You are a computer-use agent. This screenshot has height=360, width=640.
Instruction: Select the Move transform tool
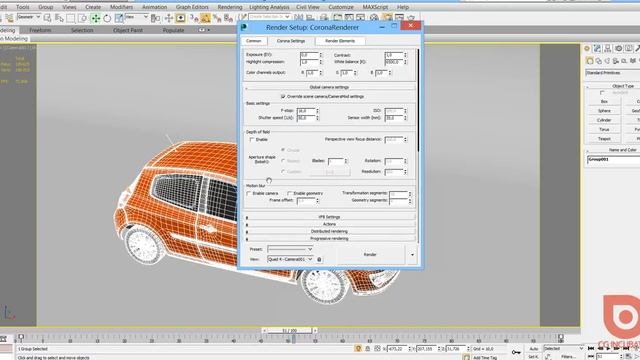(96, 18)
